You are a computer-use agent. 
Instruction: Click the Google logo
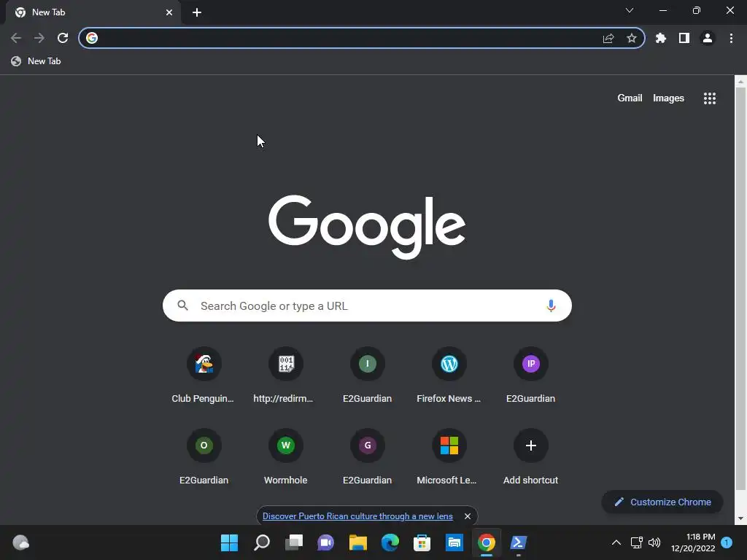367,227
